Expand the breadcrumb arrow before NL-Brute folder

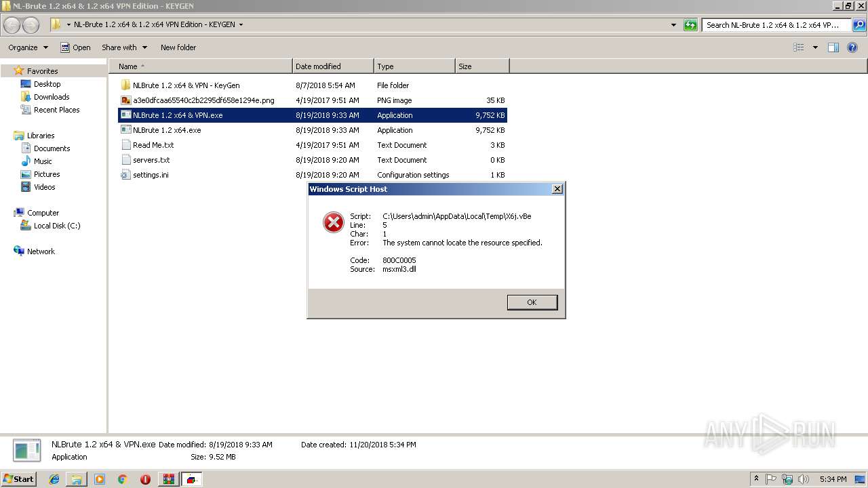pos(68,25)
